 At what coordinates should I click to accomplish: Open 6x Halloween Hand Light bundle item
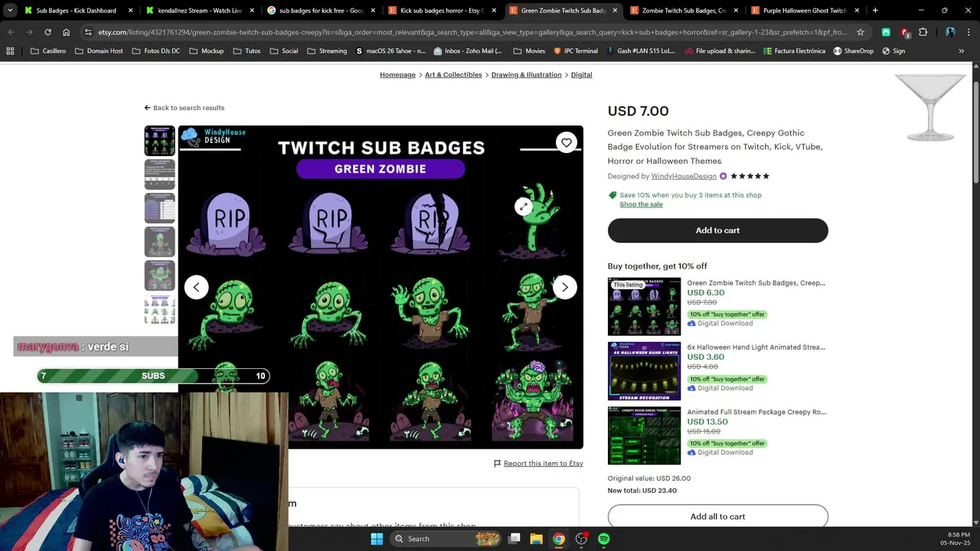[x=756, y=347]
